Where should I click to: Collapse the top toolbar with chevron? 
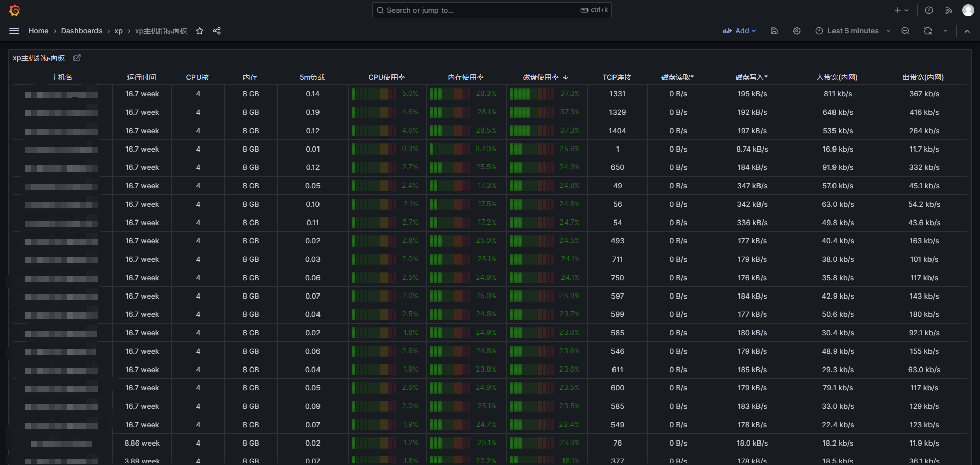967,31
